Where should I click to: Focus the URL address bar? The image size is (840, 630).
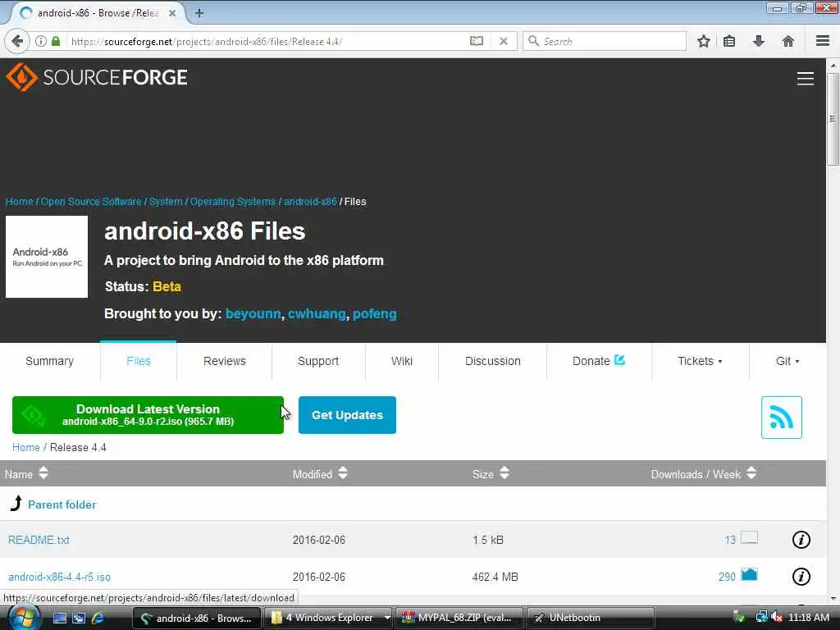click(x=268, y=41)
